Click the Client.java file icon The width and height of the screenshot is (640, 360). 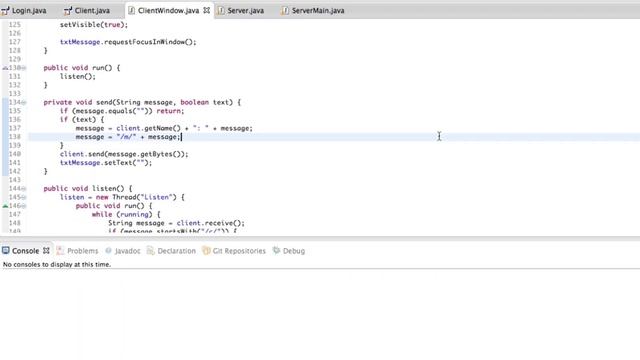(68, 11)
